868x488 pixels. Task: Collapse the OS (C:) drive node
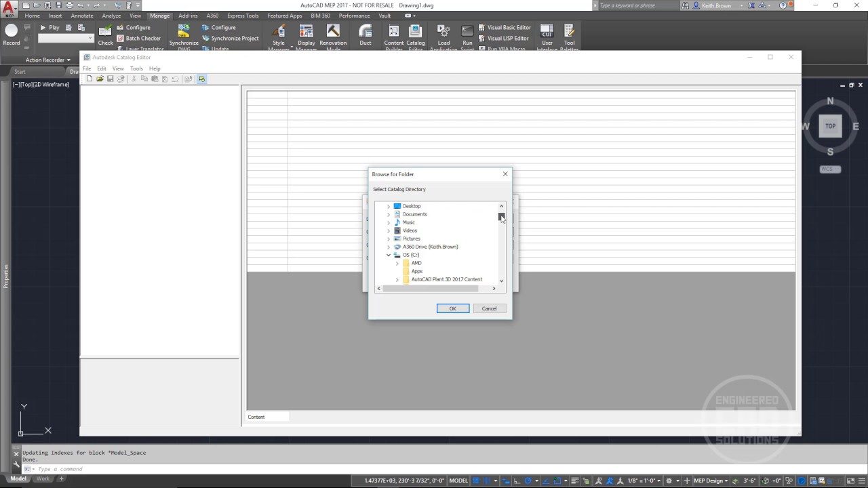[389, 255]
